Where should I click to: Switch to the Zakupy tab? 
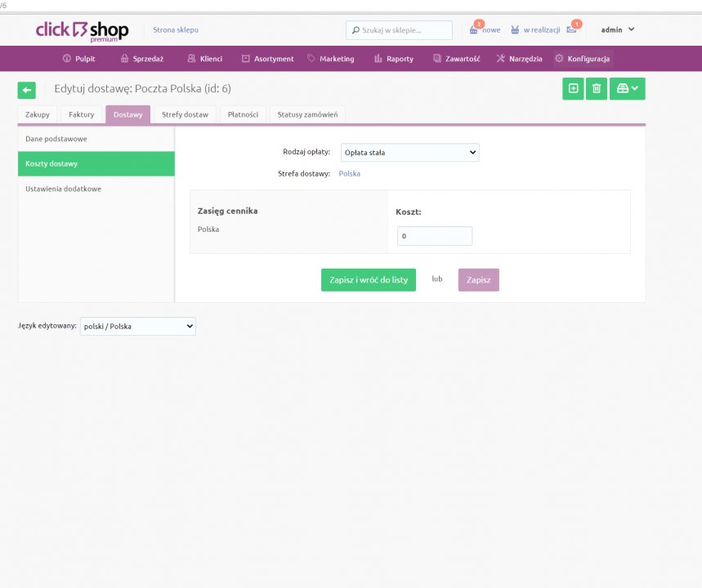coord(37,114)
